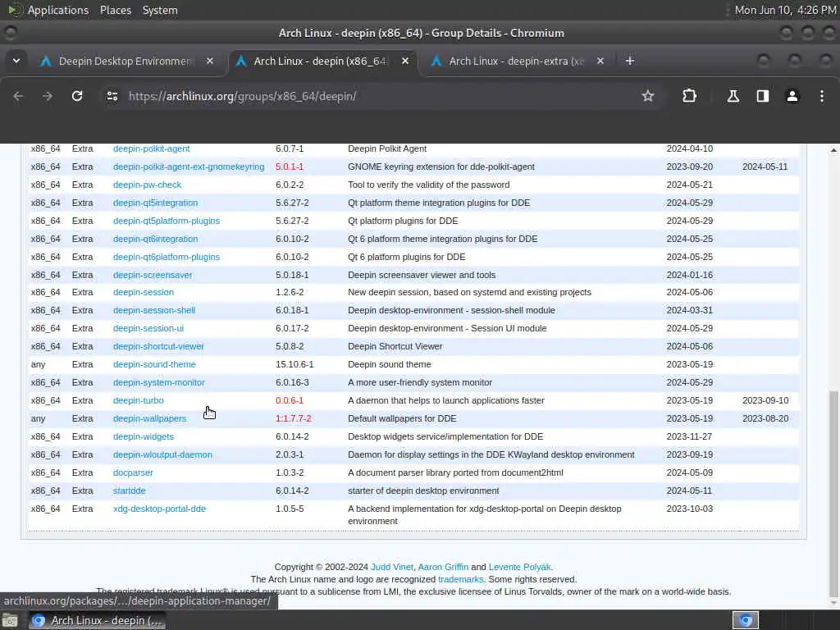
Task: Open deepin-qt5platform-plugins link
Action: [166, 221]
